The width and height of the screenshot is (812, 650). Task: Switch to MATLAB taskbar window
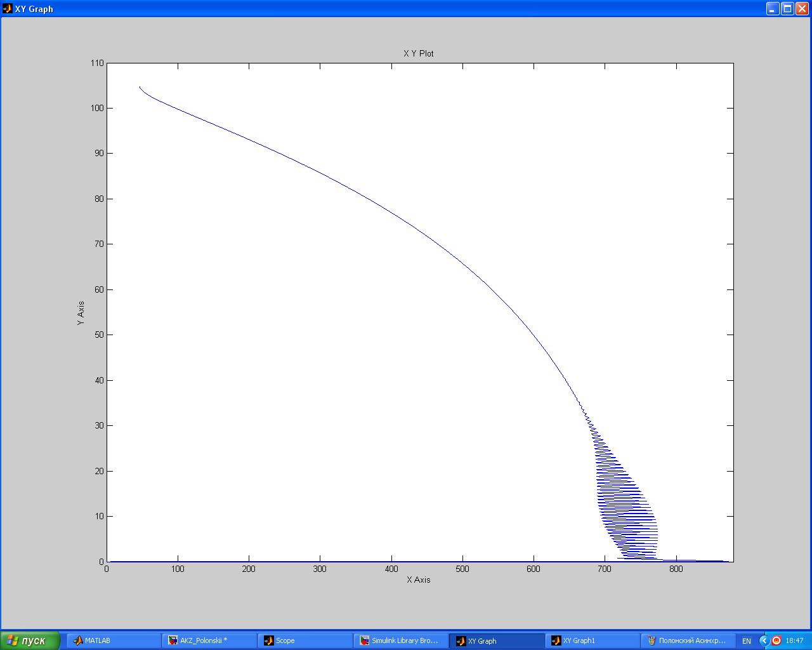[x=114, y=640]
